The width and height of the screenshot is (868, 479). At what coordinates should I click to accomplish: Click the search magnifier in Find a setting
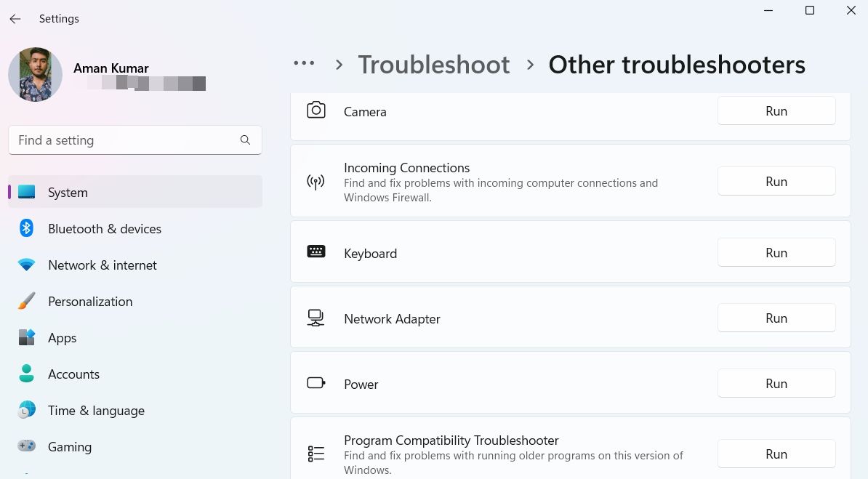click(x=245, y=140)
